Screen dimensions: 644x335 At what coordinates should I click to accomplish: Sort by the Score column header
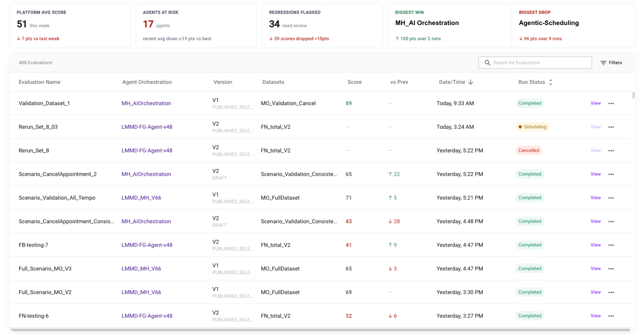355,82
